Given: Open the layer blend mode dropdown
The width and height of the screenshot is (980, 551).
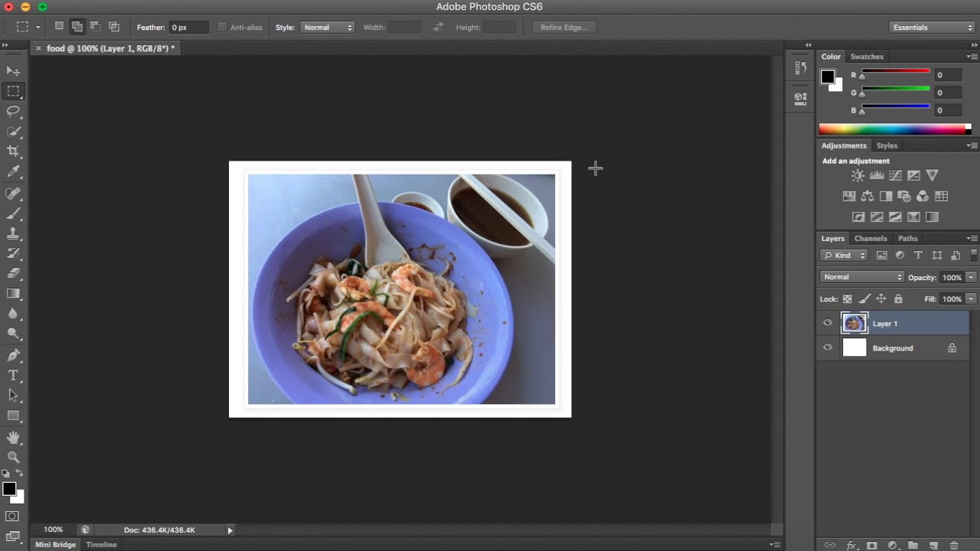Looking at the screenshot, I should point(862,277).
